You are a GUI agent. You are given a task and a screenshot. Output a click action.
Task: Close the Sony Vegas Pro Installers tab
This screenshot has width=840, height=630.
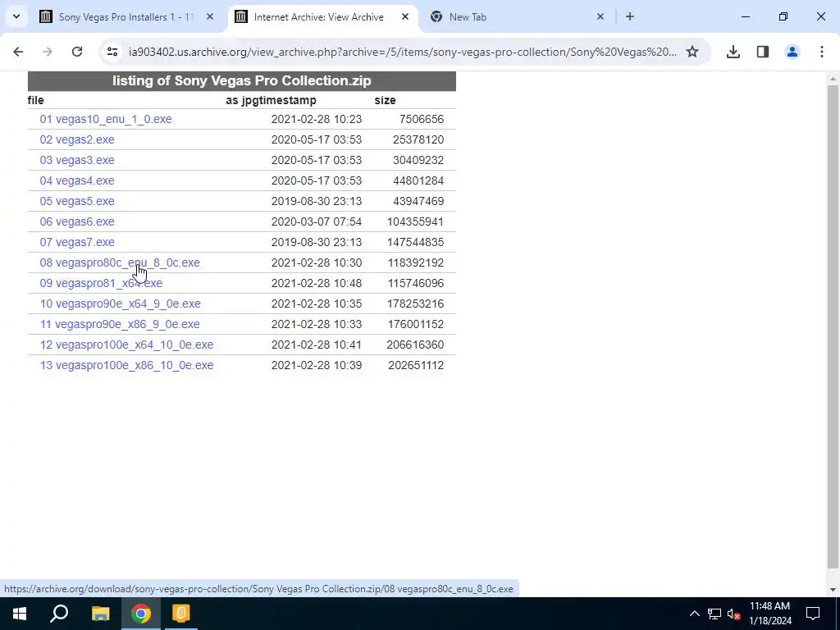coord(210,16)
